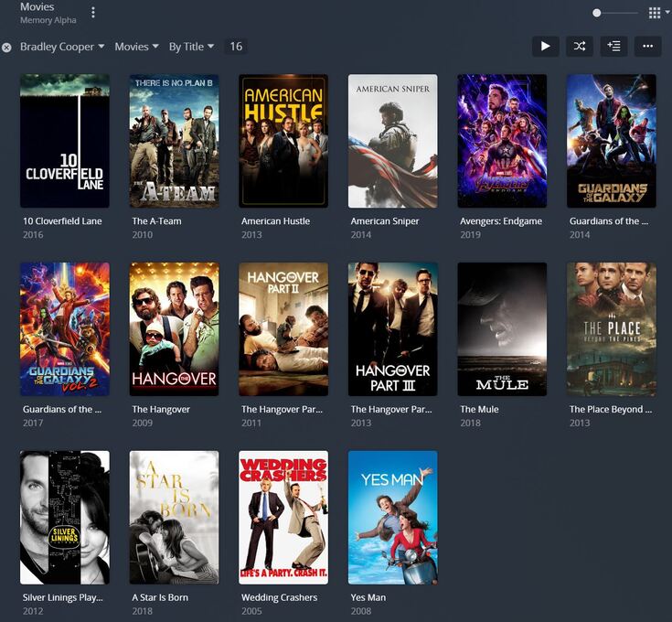Click the Movies library heading
The width and height of the screenshot is (672, 622).
37,6
